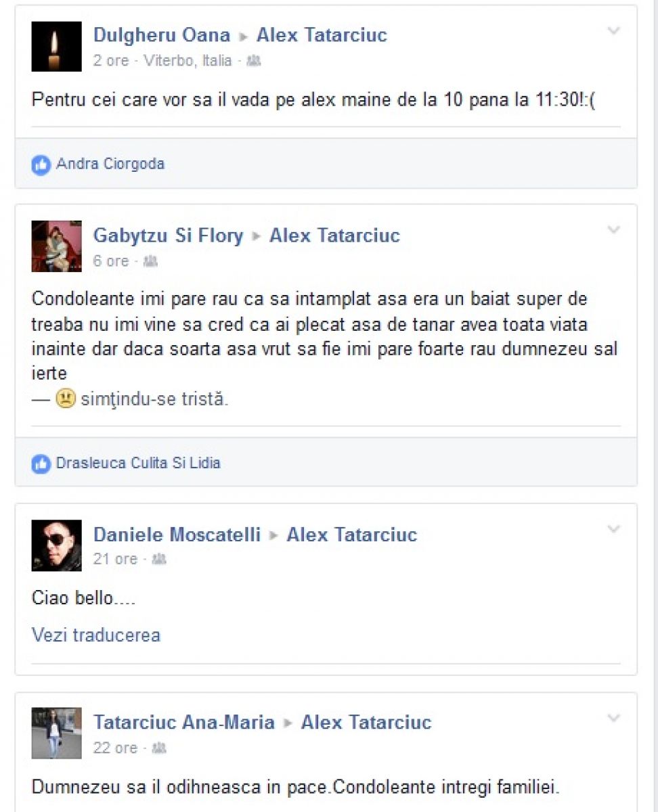Click the like icon beside Andra Ciorgoda

pos(41,164)
